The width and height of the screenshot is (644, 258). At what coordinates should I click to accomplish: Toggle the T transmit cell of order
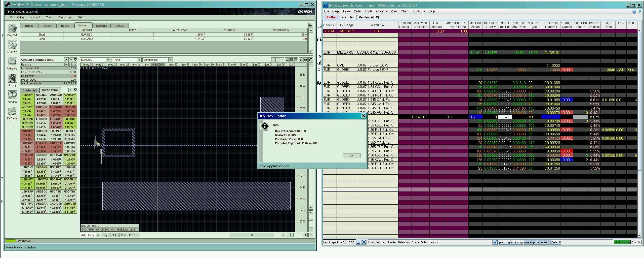550,117
